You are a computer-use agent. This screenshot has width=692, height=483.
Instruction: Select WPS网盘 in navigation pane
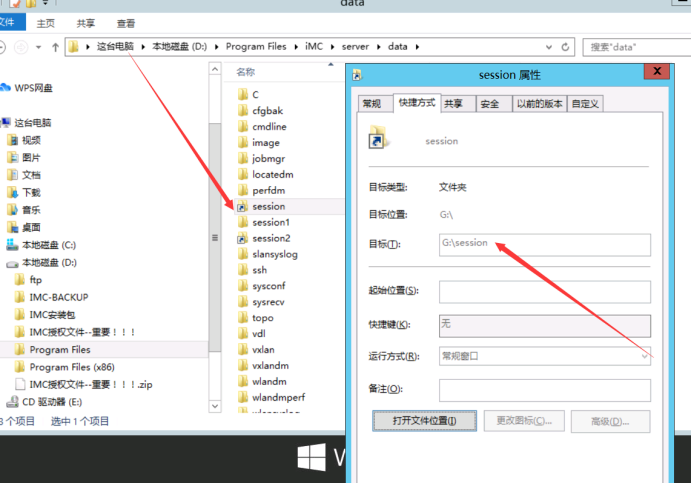(34, 88)
